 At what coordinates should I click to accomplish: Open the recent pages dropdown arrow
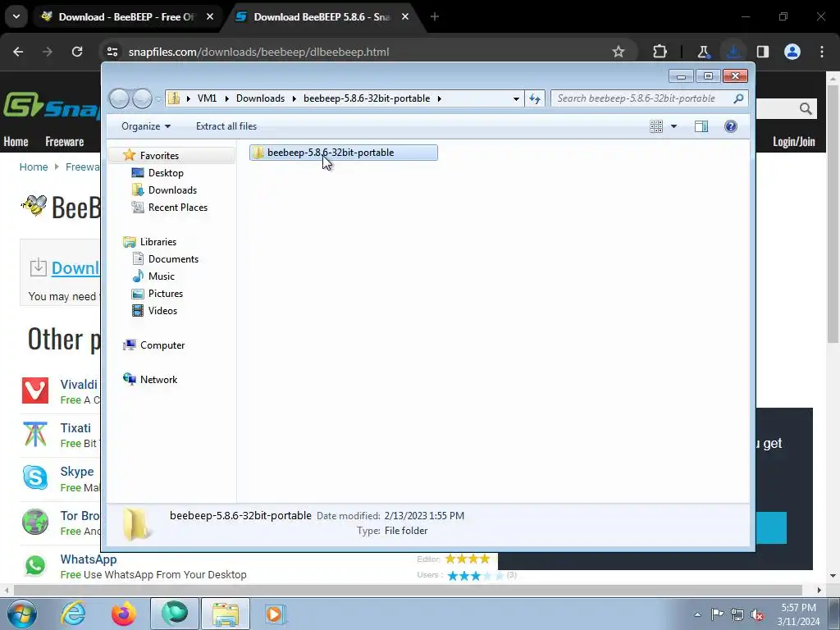pyautogui.click(x=158, y=99)
